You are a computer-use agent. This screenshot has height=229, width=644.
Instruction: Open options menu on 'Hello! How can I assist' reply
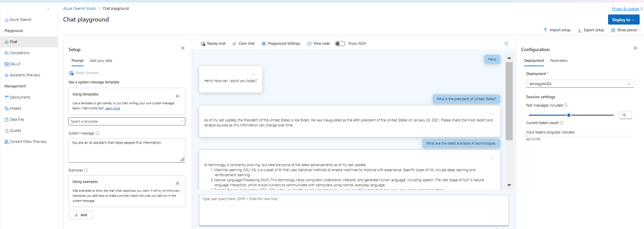click(253, 74)
